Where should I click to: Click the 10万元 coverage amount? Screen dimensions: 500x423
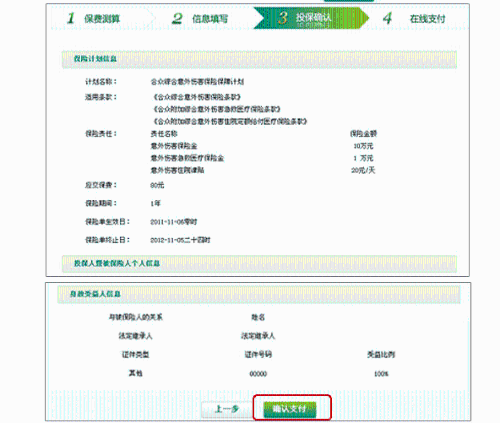click(363, 146)
